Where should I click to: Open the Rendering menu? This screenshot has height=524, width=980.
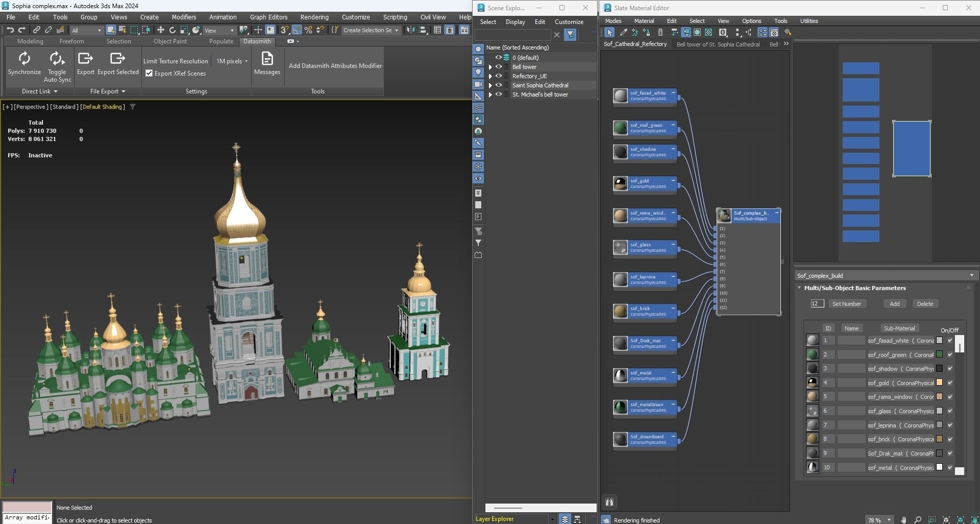[314, 17]
